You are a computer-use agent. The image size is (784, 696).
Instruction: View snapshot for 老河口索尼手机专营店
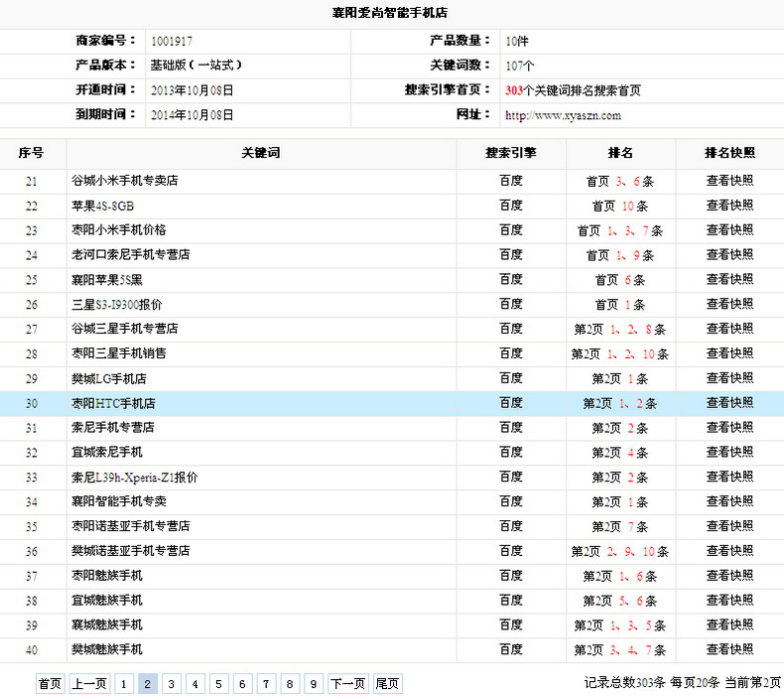pos(729,255)
